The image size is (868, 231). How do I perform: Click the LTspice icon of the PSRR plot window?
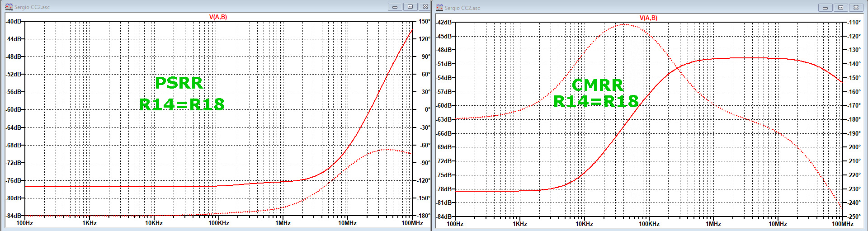(x=9, y=7)
